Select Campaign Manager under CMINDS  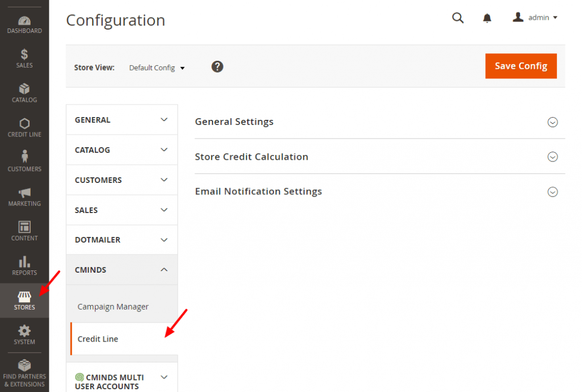(x=113, y=307)
